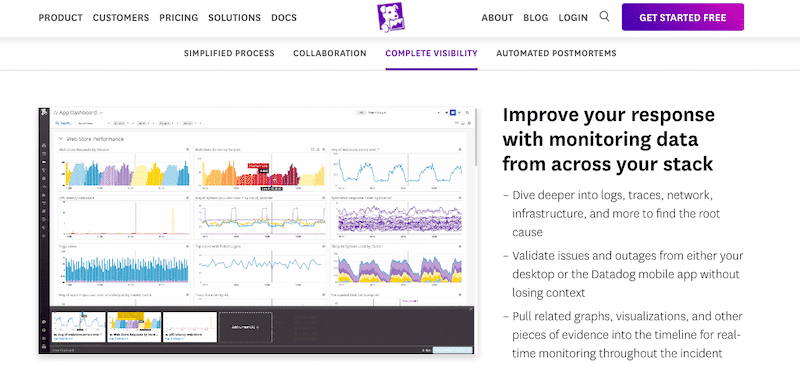Open gear of Avg system.cpu.user widget
The width and height of the screenshot is (800, 371).
pos(323,197)
